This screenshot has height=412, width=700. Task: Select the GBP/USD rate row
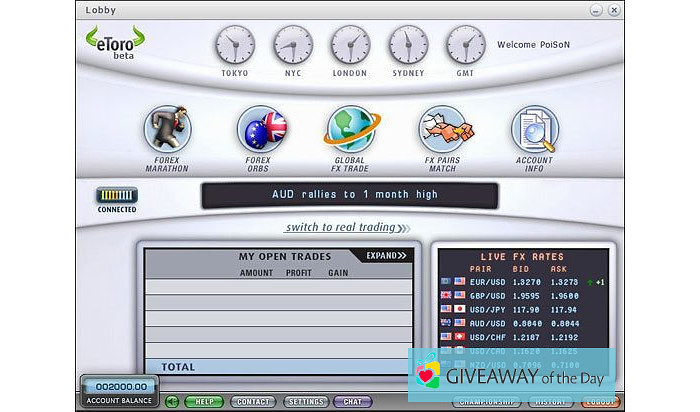[x=520, y=296]
